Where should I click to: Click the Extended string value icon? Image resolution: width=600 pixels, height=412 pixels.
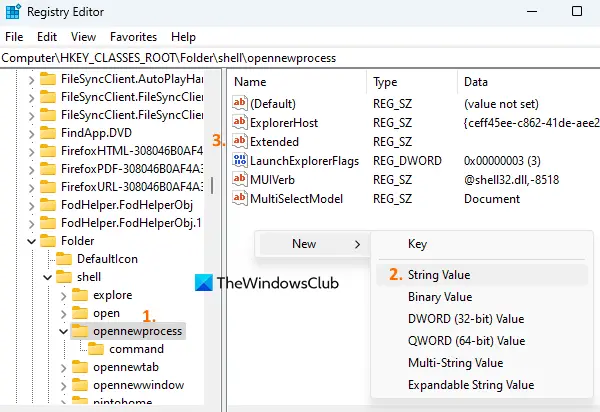(240, 141)
